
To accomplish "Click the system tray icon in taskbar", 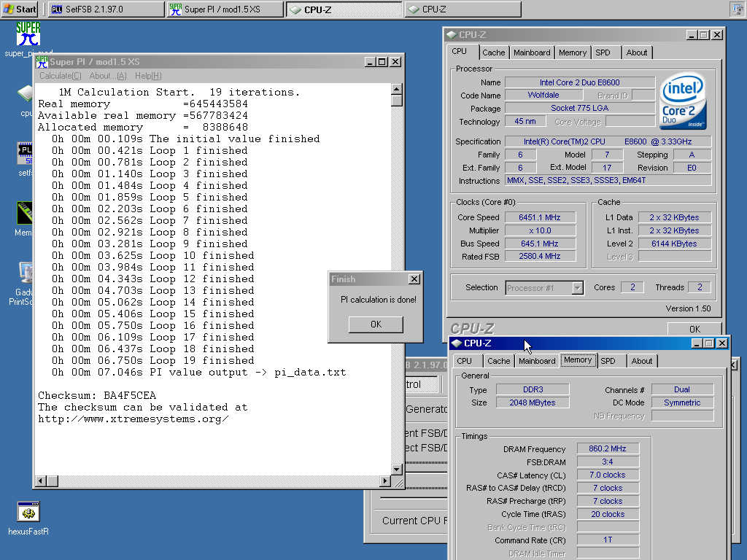I will 737,9.
